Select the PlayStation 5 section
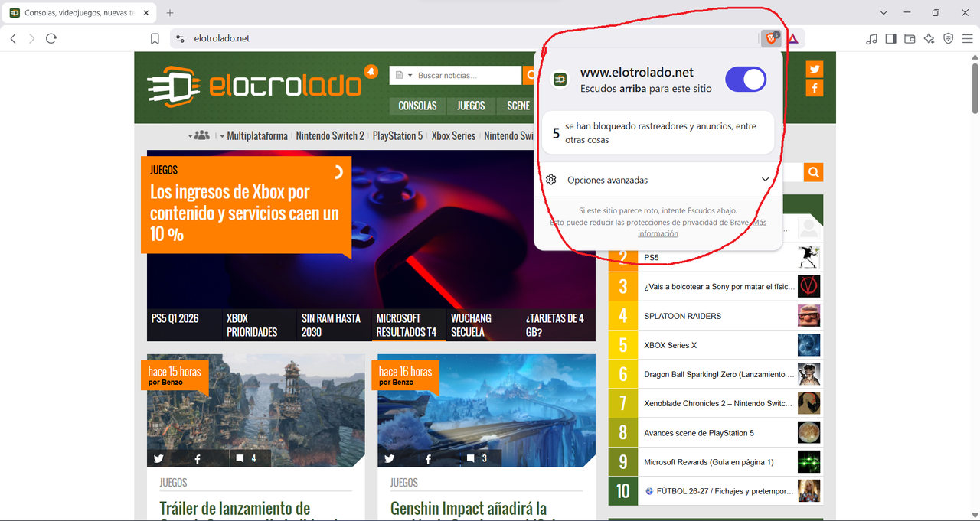The image size is (980, 521). point(397,136)
